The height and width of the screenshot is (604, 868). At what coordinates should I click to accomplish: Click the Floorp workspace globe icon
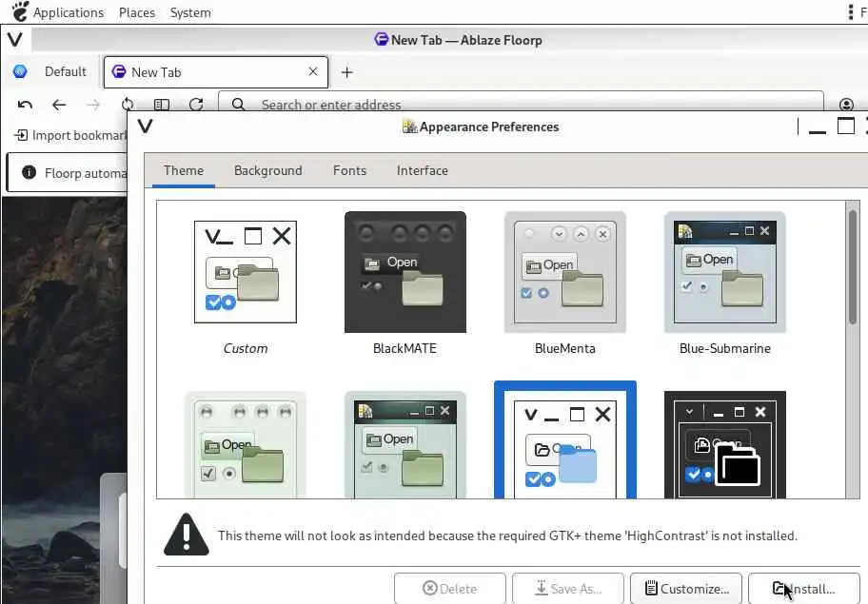[20, 71]
